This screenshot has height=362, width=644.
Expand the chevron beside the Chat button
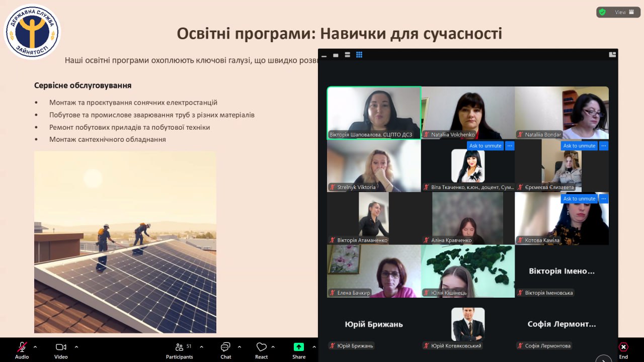239,347
